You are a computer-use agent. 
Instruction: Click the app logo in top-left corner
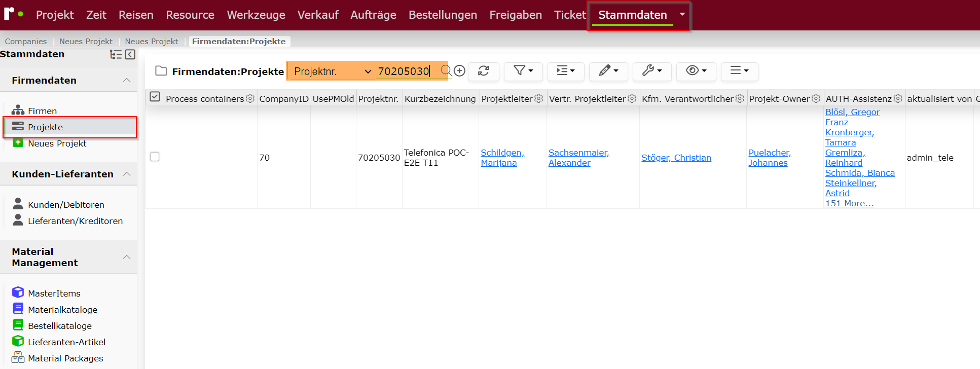pyautogui.click(x=13, y=14)
